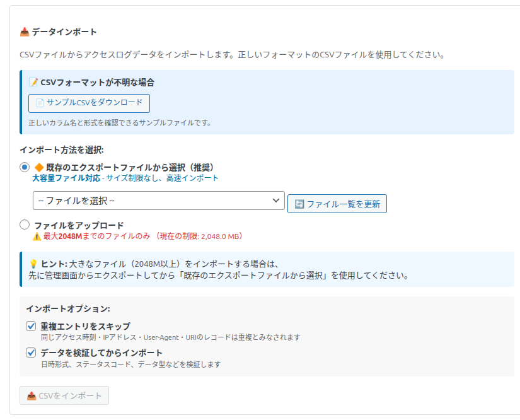Click the データインポート heading text
Viewport: 520px width, 420px height.
point(64,32)
